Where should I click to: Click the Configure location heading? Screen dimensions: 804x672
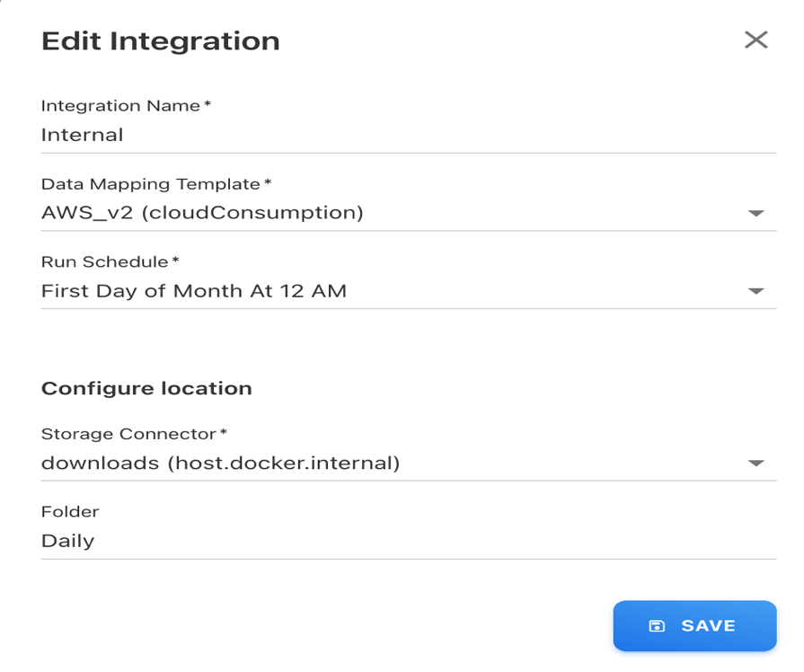tap(146, 389)
